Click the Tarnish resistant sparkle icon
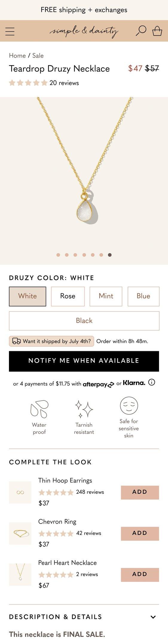This screenshot has width=168, height=644. (x=84, y=409)
